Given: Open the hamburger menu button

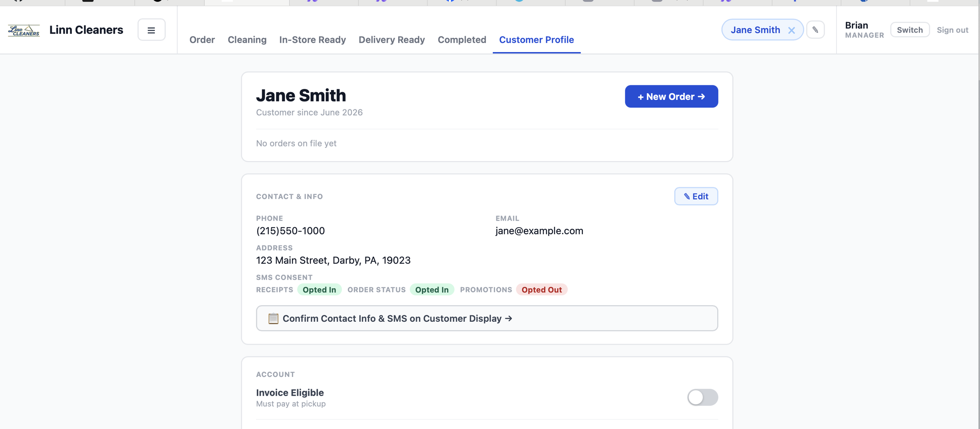Looking at the screenshot, I should coord(151,30).
